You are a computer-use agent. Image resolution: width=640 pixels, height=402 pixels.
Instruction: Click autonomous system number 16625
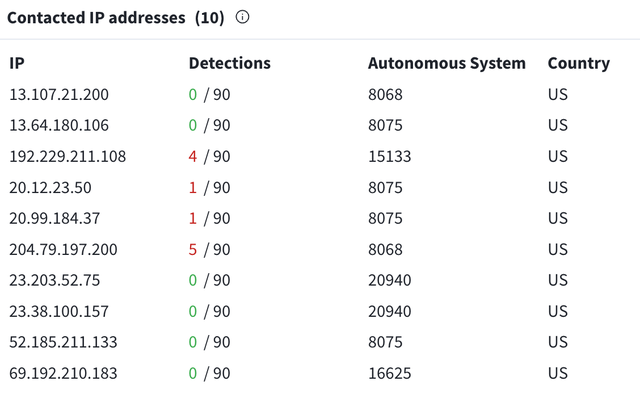tap(389, 373)
